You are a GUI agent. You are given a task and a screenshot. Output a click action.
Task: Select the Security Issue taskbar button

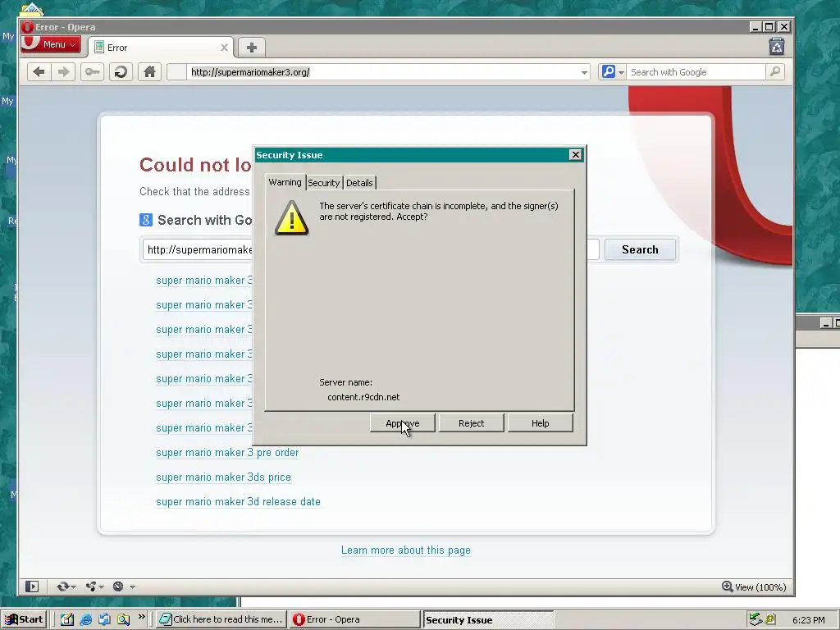coord(487,620)
